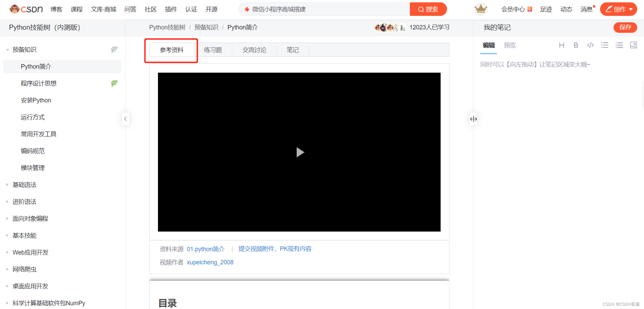Open the 创作 dropdown button
This screenshot has height=309, width=644.
point(619,9)
